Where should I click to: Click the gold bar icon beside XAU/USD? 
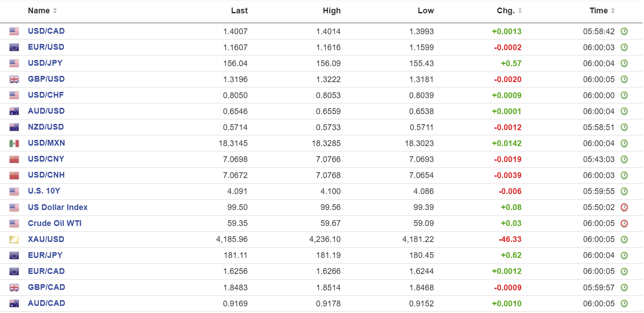pyautogui.click(x=14, y=240)
